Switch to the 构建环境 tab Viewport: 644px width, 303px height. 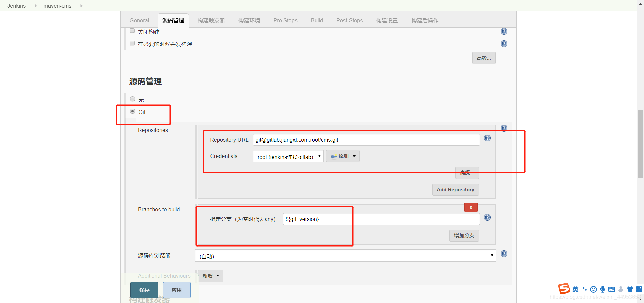(249, 20)
